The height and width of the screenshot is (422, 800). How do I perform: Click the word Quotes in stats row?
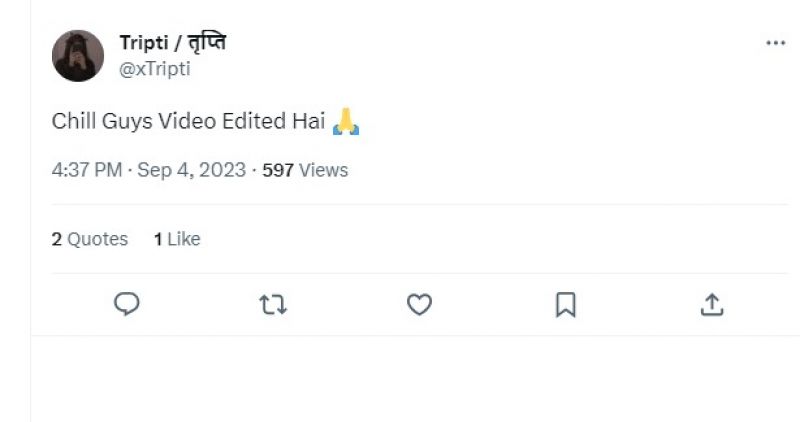tap(97, 239)
